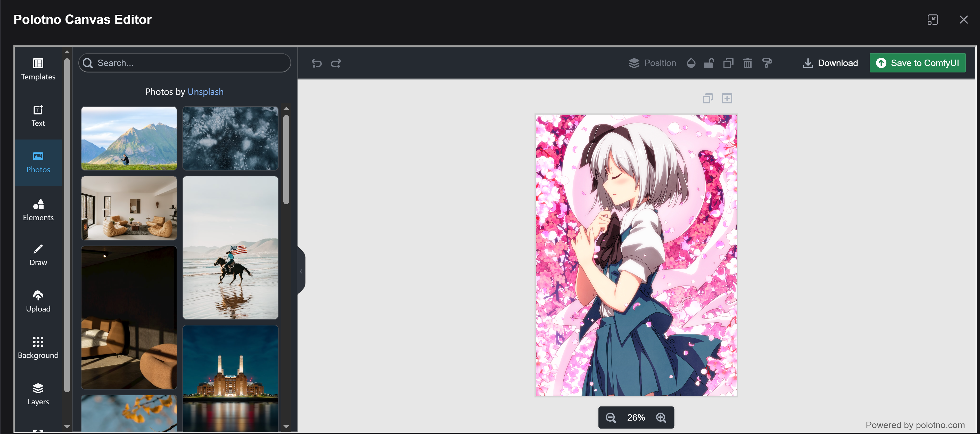Click the side tabs scrollbar thumb
The image size is (980, 434).
[67, 225]
